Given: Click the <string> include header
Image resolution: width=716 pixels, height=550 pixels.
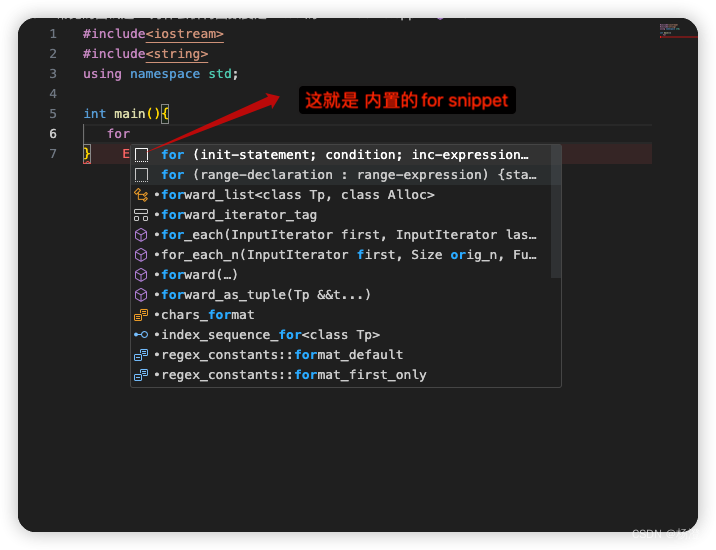Looking at the screenshot, I should tap(177, 54).
